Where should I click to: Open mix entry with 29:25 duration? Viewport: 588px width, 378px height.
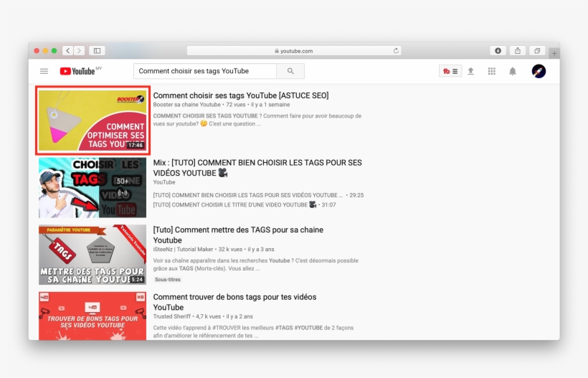coord(258,195)
